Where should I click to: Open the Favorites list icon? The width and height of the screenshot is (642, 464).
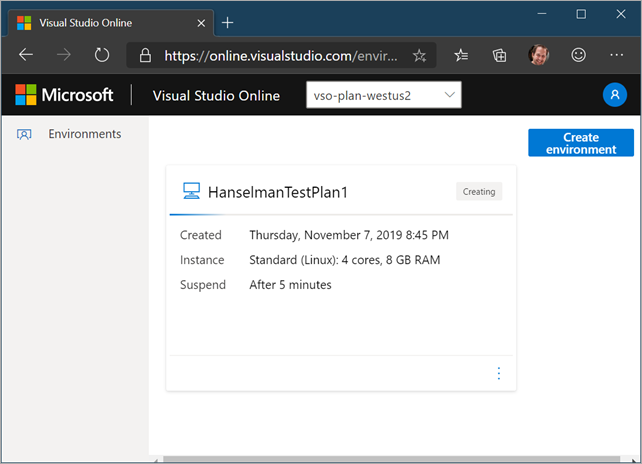(461, 55)
